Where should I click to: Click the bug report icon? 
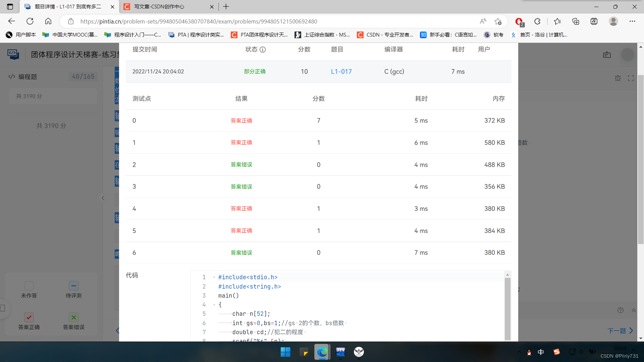(x=618, y=78)
